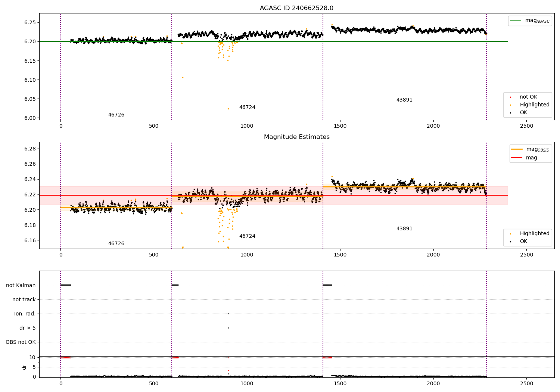Select the red 'mag' legend line sample

coord(517,158)
